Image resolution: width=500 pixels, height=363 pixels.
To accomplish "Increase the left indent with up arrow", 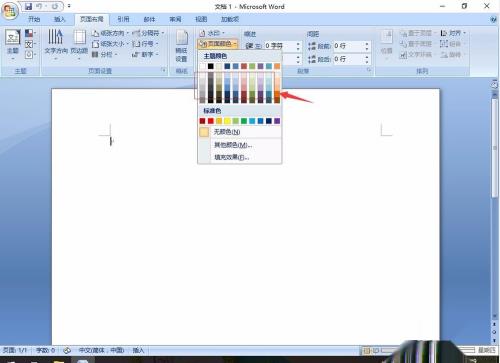I will point(298,43).
